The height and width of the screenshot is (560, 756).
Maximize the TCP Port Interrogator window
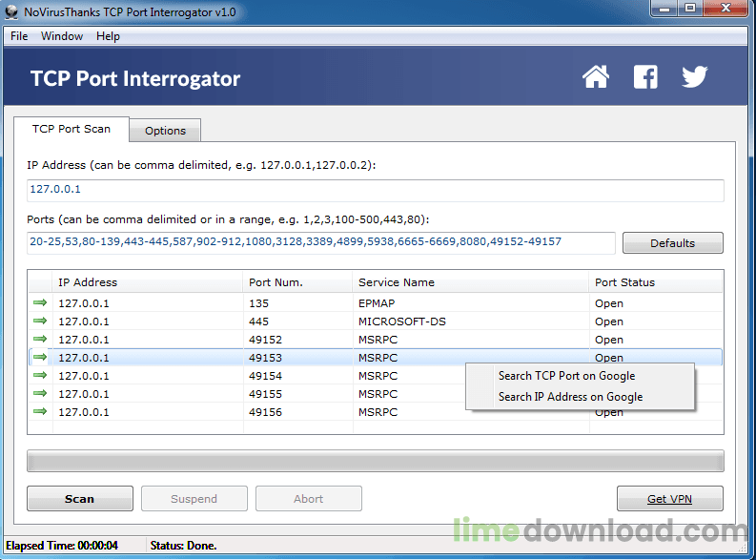tap(690, 9)
